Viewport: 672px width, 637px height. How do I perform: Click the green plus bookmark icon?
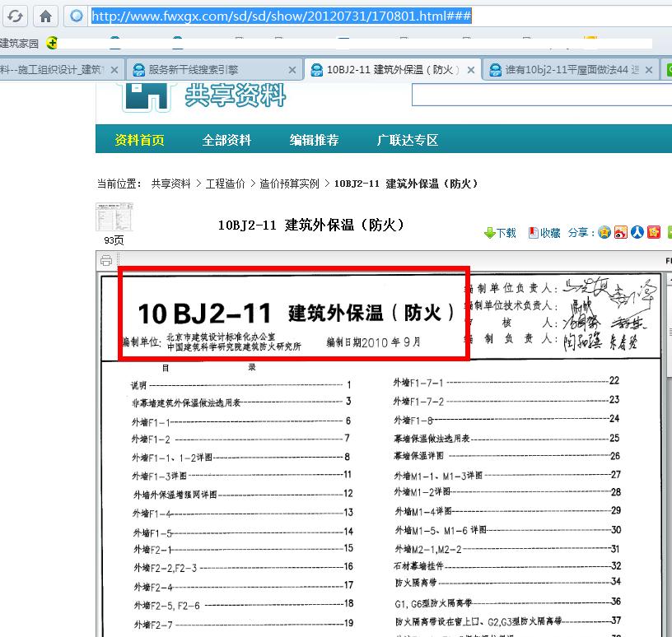point(52,43)
